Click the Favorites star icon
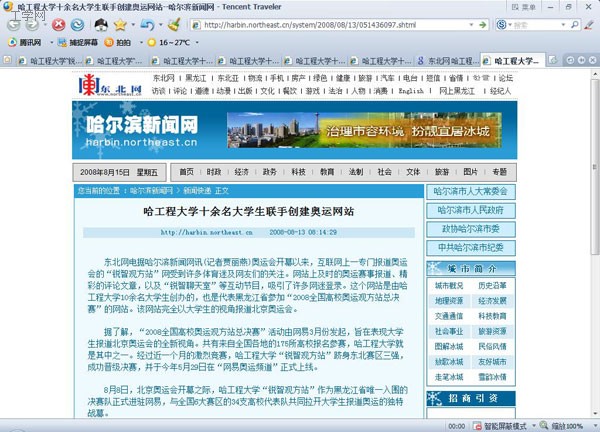The height and width of the screenshot is (432, 600). point(120,24)
